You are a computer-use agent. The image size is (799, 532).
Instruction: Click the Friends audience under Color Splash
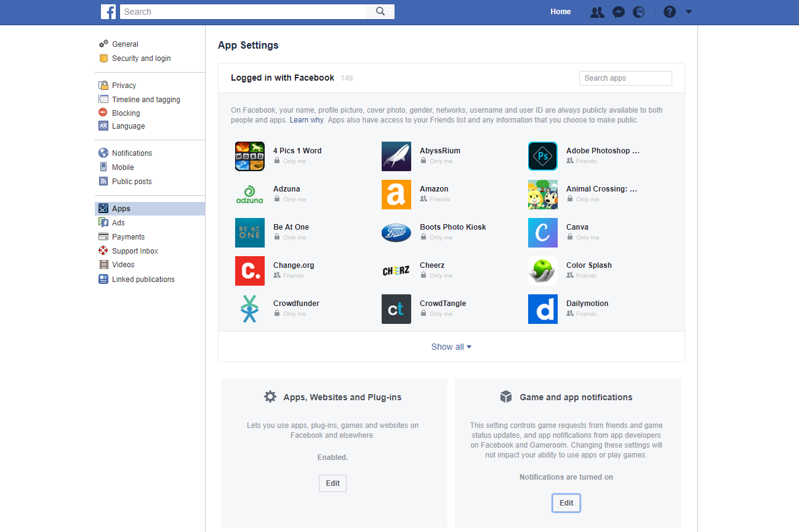coord(582,276)
